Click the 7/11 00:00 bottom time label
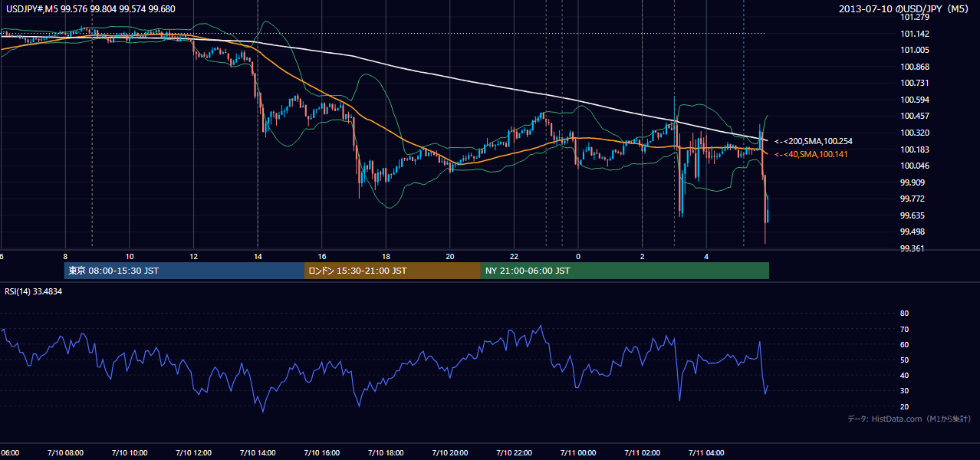Image resolution: width=980 pixels, height=460 pixels. pos(578,452)
